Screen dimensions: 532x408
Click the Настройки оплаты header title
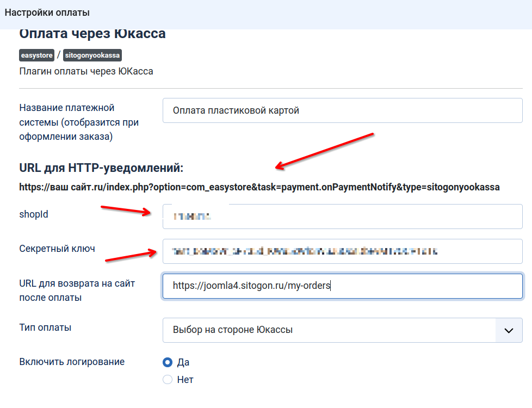pyautogui.click(x=47, y=12)
